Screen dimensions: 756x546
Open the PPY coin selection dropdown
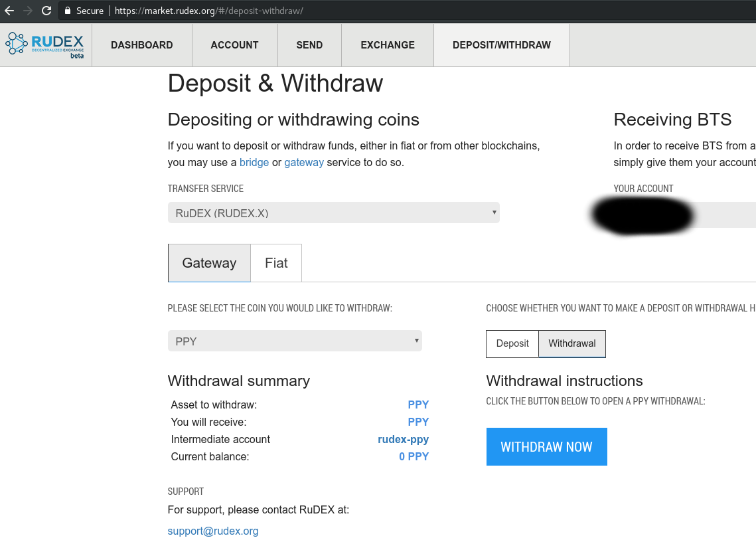pos(295,341)
